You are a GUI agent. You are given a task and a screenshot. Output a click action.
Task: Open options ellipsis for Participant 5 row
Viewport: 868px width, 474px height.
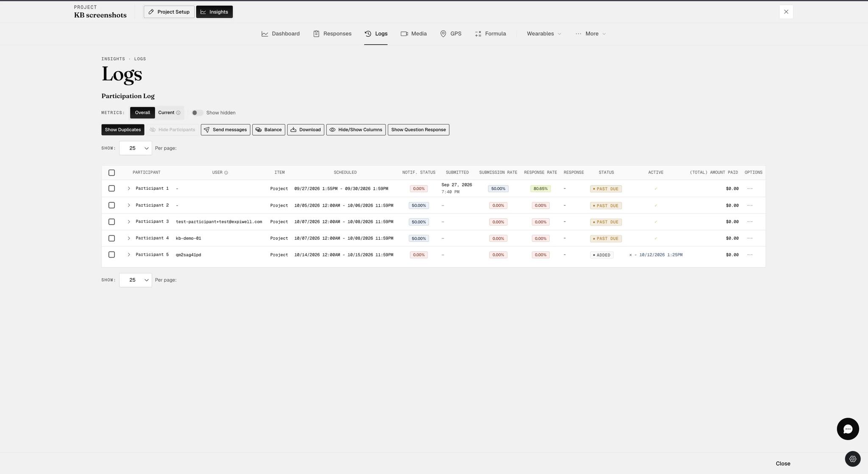[750, 255]
